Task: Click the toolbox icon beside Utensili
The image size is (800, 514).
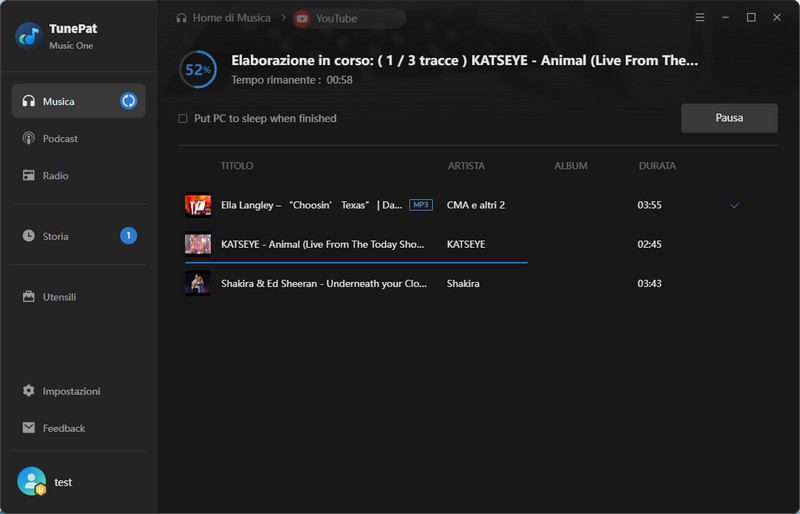Action: pyautogui.click(x=29, y=297)
